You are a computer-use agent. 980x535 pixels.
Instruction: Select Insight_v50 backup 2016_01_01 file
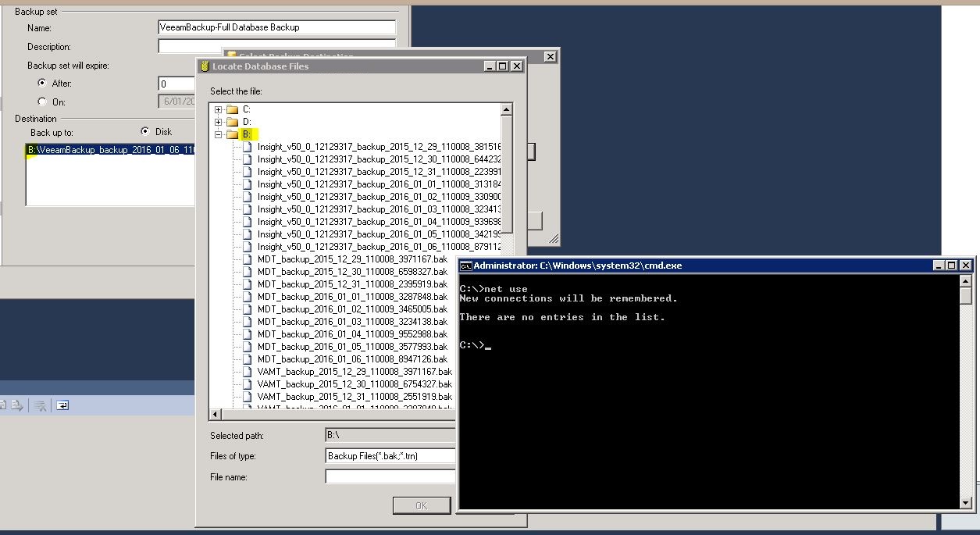[x=379, y=184]
